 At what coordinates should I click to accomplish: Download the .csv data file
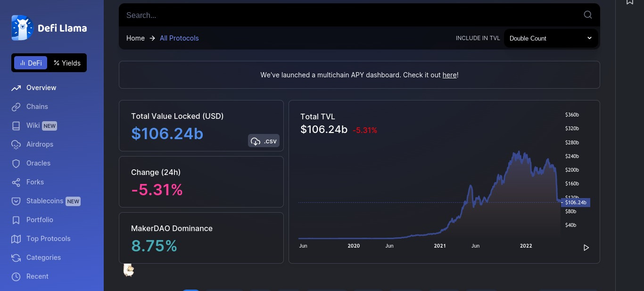[264, 141]
